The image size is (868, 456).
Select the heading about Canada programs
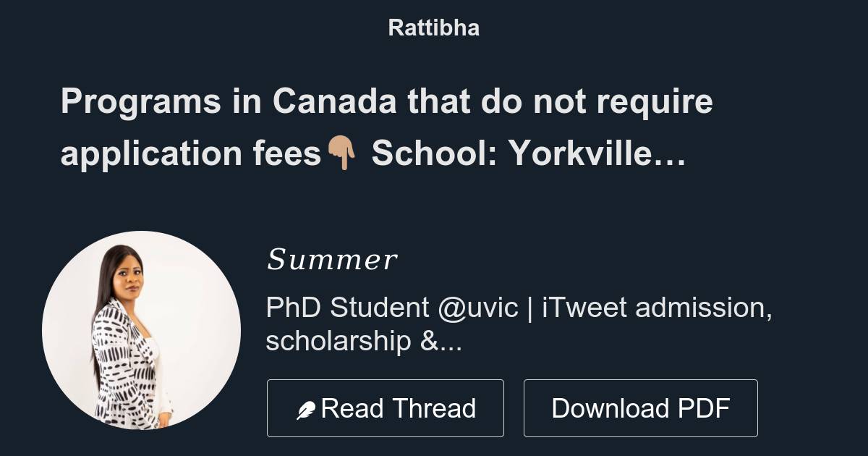[x=387, y=127]
